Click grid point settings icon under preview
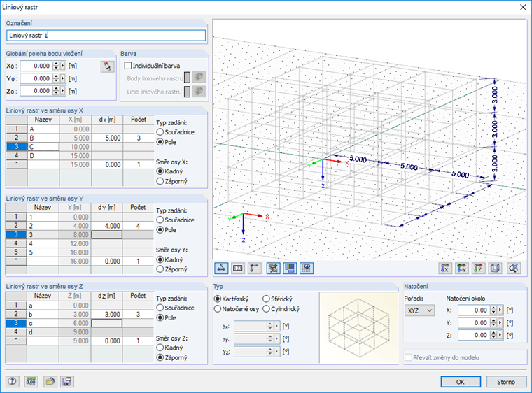The width and height of the screenshot is (532, 393). click(274, 269)
